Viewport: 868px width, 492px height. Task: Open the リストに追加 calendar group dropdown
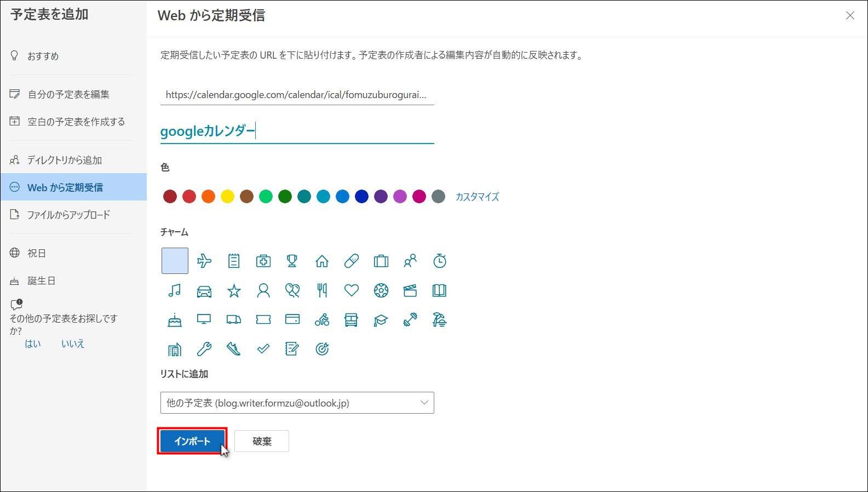(x=297, y=403)
